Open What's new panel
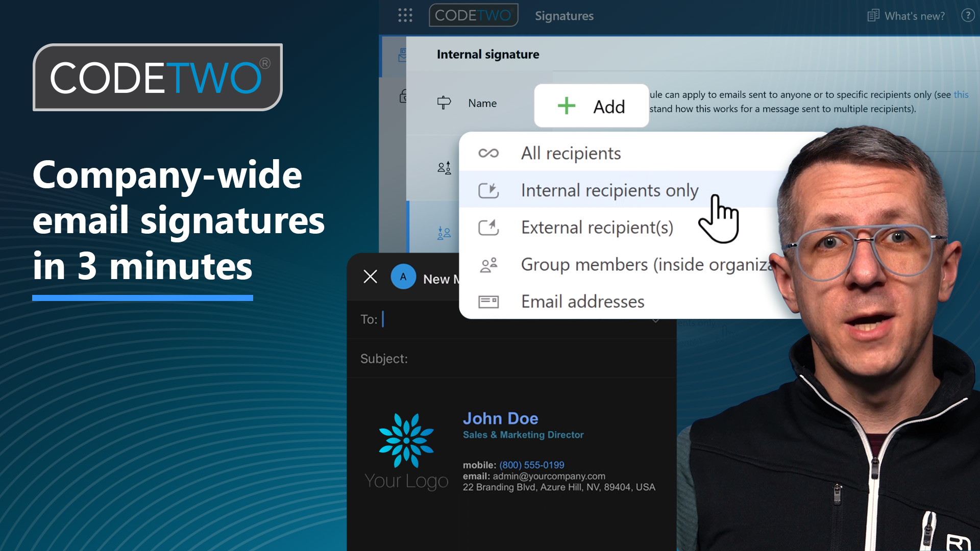This screenshot has width=980, height=551. [x=906, y=16]
